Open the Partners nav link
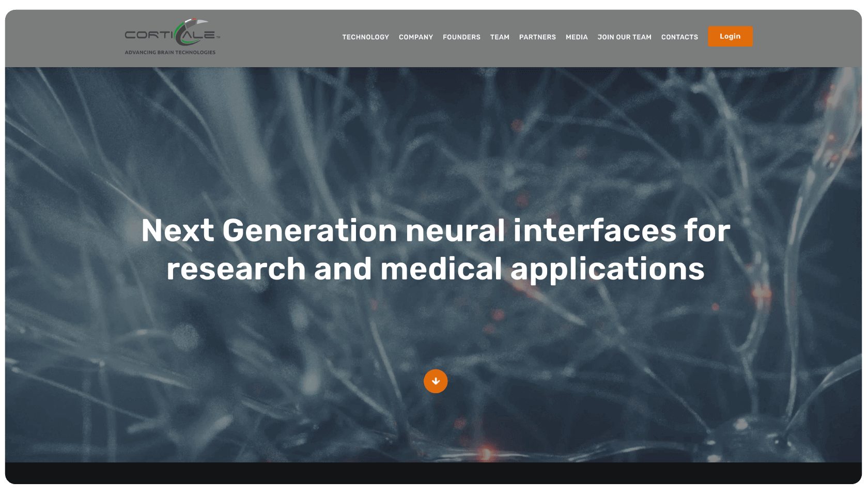This screenshot has height=496, width=868. tap(537, 37)
